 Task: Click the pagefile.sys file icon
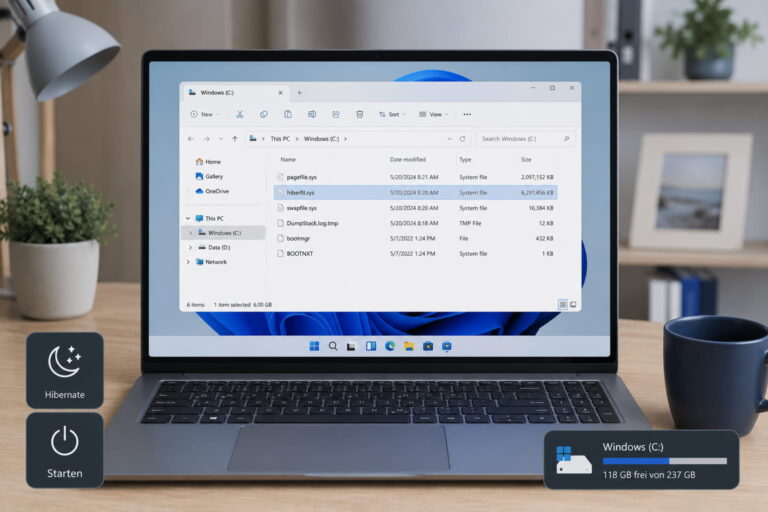pyautogui.click(x=280, y=177)
